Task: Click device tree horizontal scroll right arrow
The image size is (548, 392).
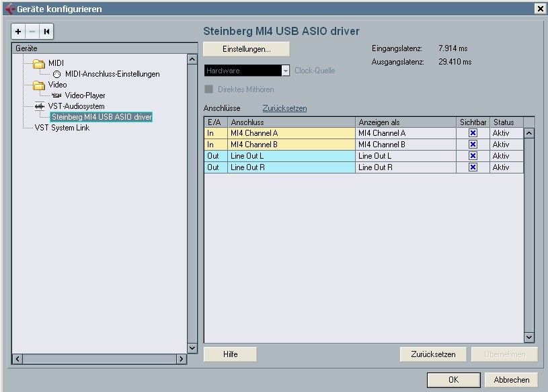Action: 181,359
